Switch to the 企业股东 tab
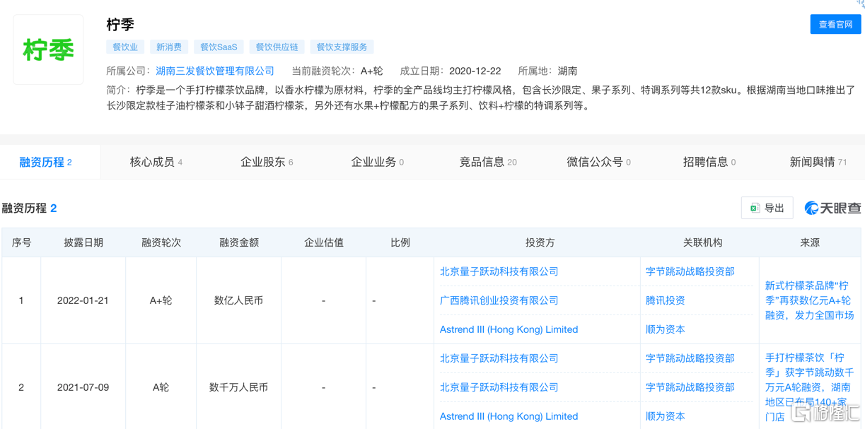The image size is (866, 429). click(267, 162)
